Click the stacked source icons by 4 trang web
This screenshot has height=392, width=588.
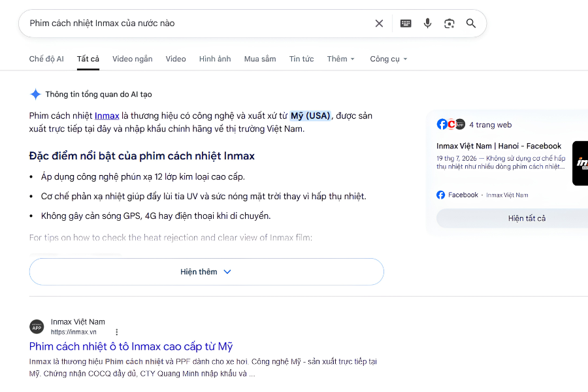click(x=451, y=124)
